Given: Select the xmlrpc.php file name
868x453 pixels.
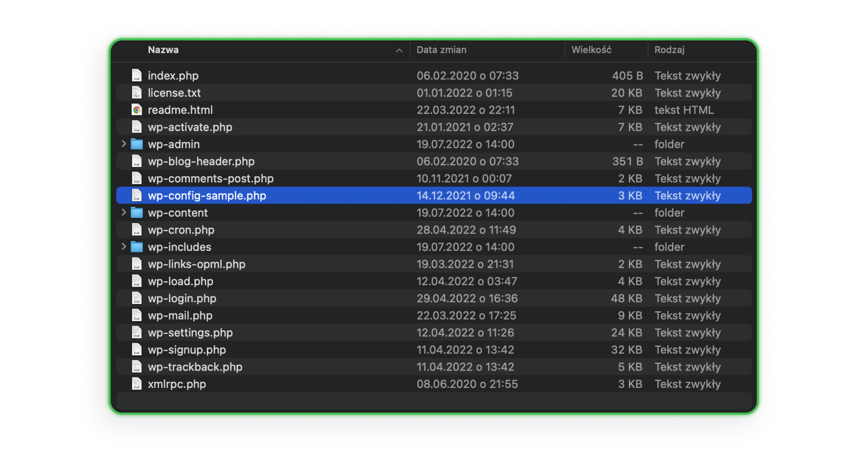Looking at the screenshot, I should click(x=177, y=384).
